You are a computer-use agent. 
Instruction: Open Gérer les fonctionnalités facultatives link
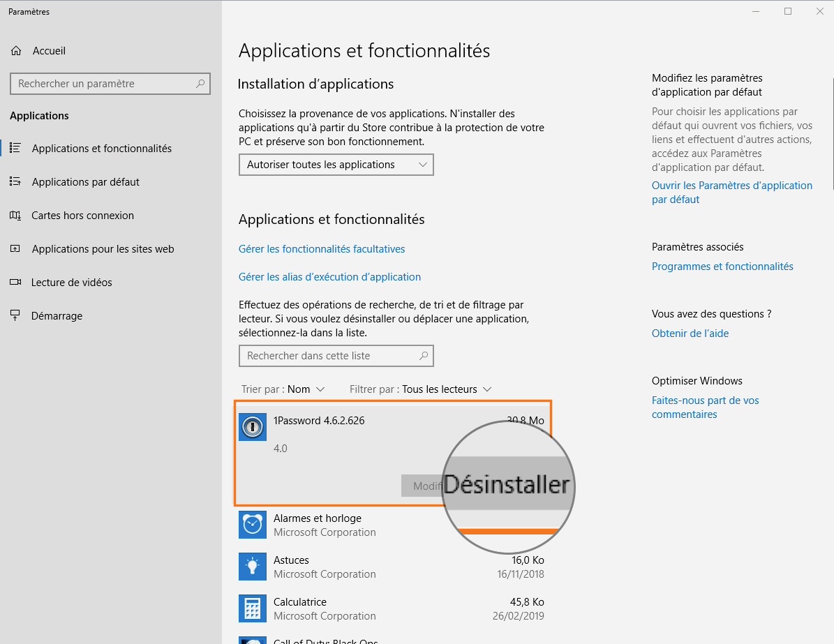pyautogui.click(x=322, y=249)
